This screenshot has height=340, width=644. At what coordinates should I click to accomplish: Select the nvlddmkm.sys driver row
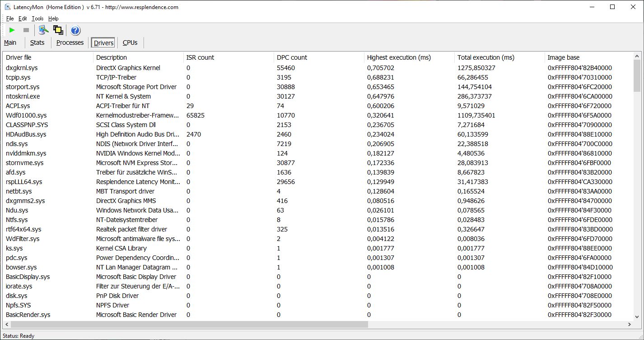(x=318, y=153)
